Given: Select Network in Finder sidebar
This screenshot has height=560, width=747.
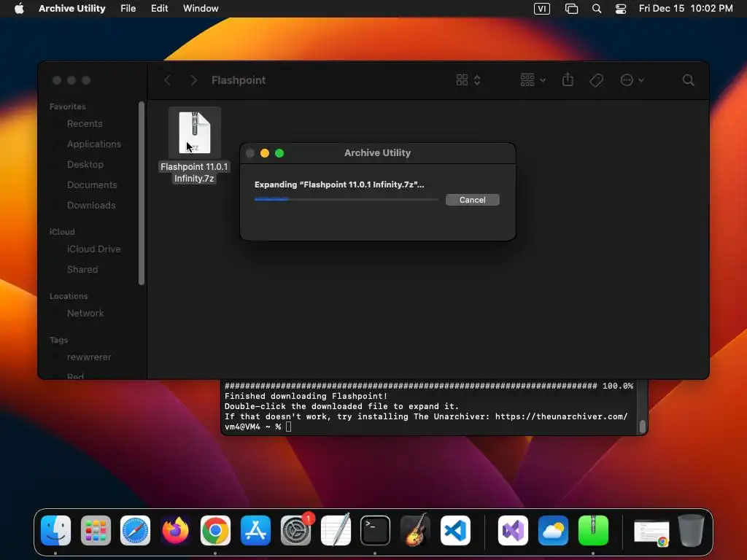Looking at the screenshot, I should [85, 314].
